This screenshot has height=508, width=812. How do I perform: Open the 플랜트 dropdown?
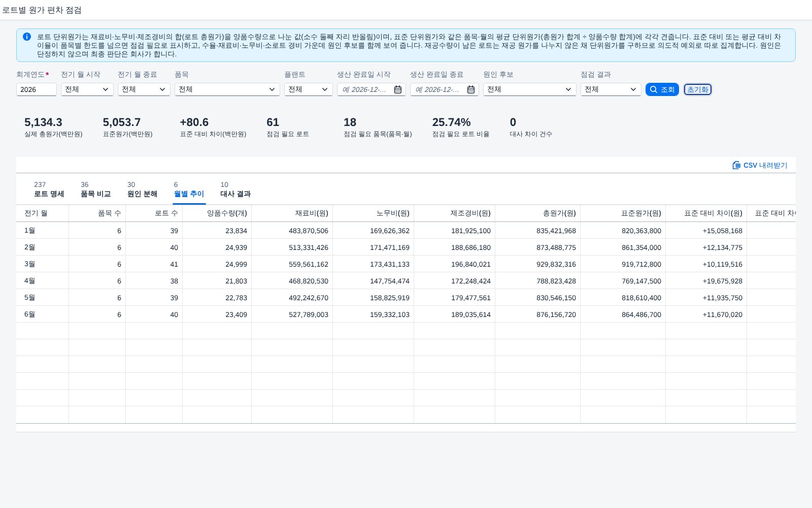(x=309, y=89)
